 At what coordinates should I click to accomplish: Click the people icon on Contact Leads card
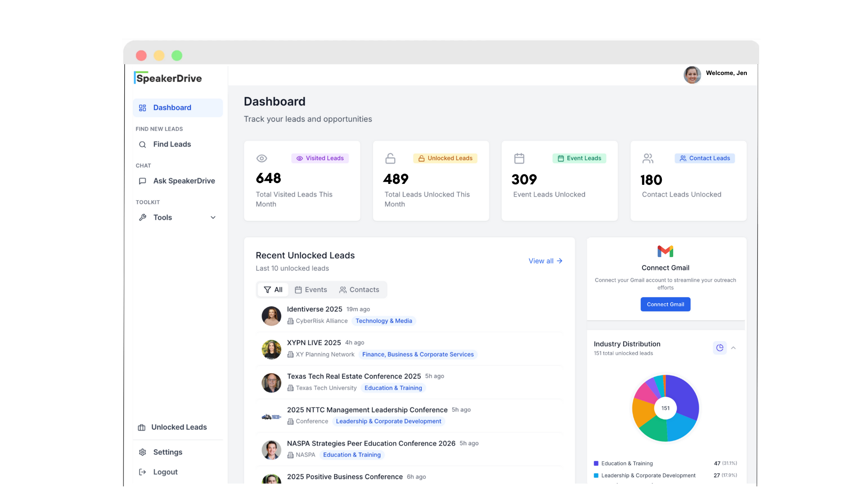click(648, 159)
